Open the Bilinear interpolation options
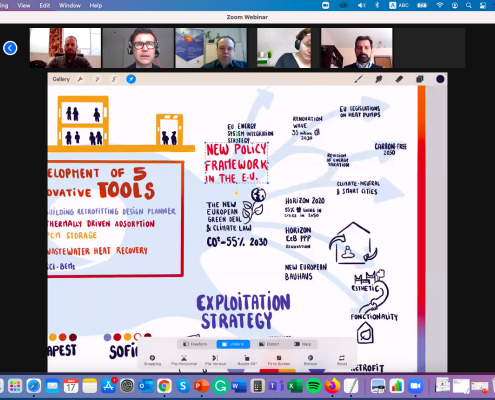 pyautogui.click(x=310, y=360)
